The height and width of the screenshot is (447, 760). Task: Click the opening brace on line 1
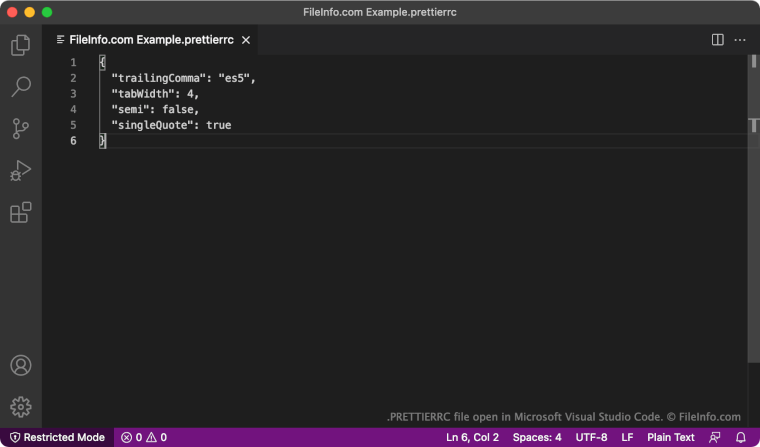click(x=102, y=62)
